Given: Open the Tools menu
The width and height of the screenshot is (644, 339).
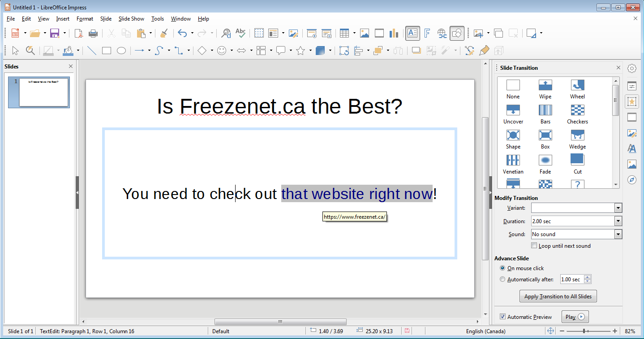Looking at the screenshot, I should click(x=158, y=19).
